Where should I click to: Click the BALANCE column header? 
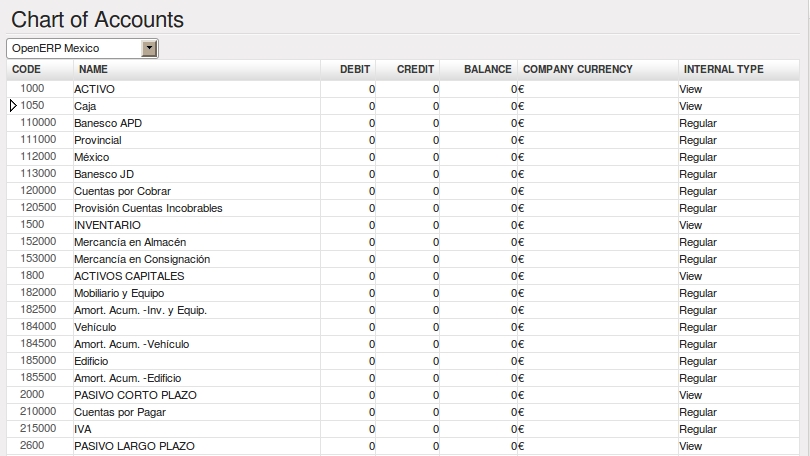point(488,69)
